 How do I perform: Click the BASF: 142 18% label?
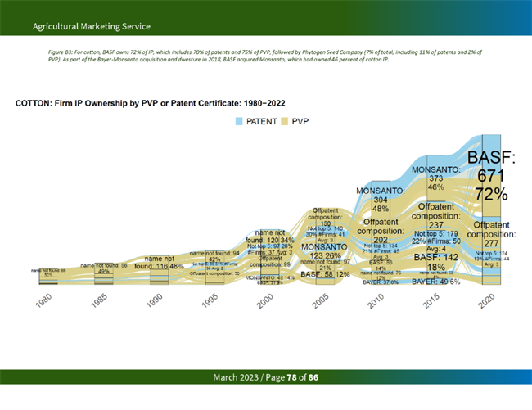(x=435, y=262)
